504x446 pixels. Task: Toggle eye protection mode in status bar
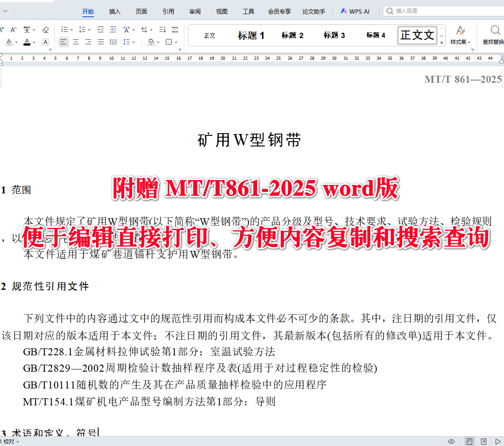click(451, 442)
